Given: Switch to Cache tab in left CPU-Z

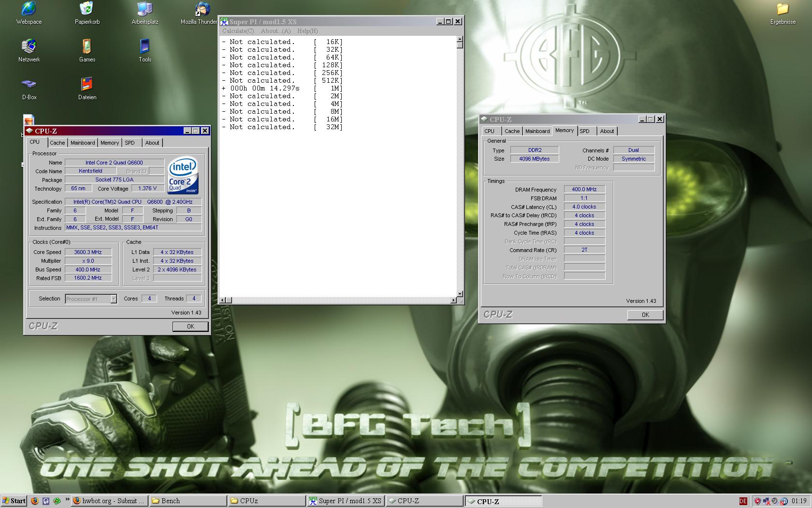Looking at the screenshot, I should [x=58, y=143].
